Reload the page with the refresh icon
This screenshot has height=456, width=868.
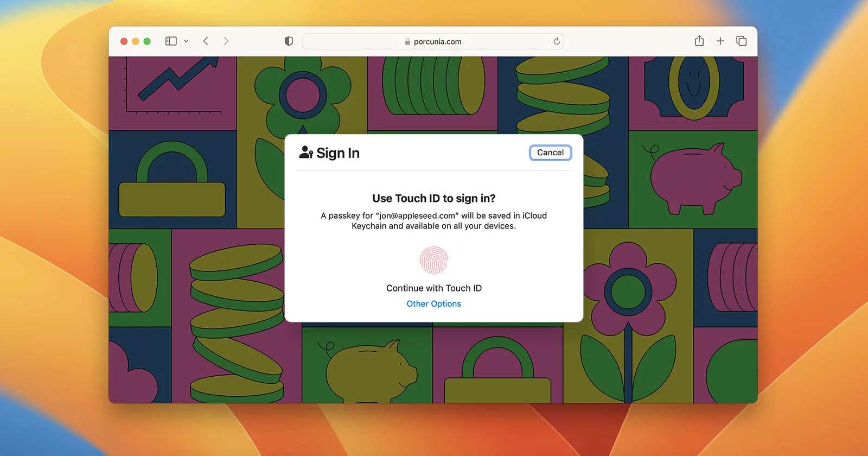[x=556, y=41]
